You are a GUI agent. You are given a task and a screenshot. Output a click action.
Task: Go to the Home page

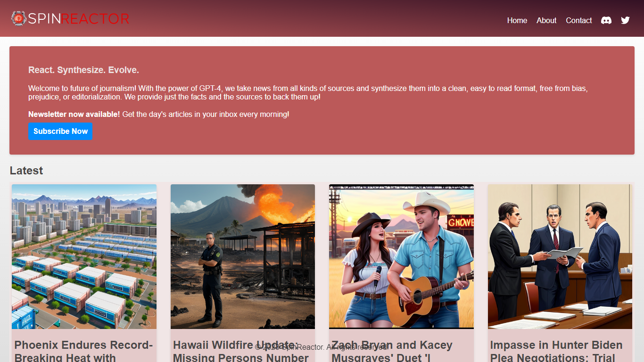tap(517, 20)
